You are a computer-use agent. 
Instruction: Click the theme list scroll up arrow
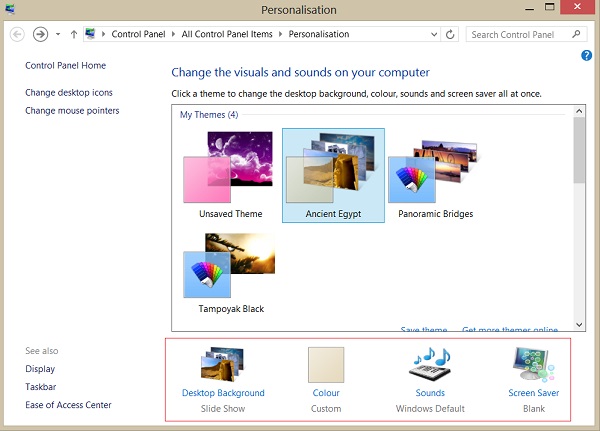pos(579,111)
